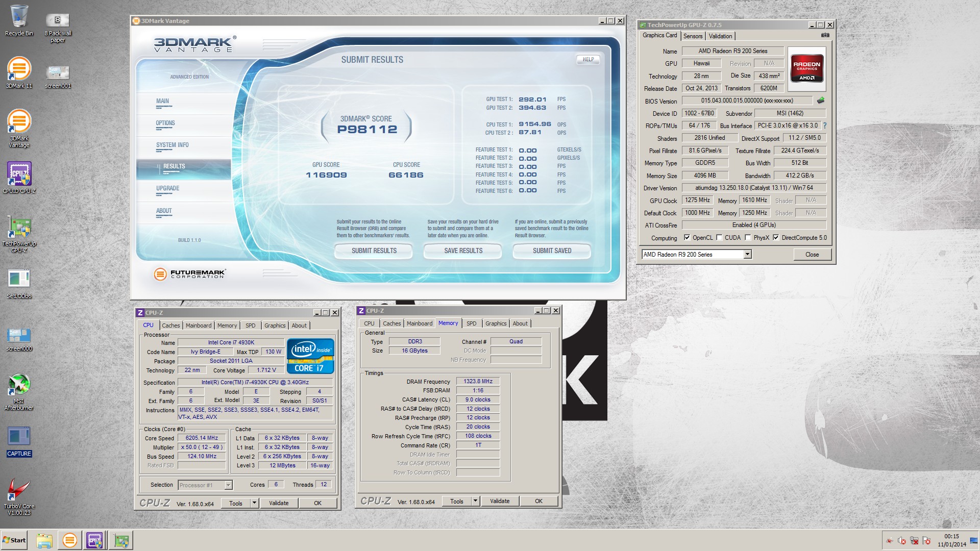This screenshot has height=551, width=980.
Task: Toggle the CUDA checkbox in GPU-Z
Action: click(x=719, y=238)
